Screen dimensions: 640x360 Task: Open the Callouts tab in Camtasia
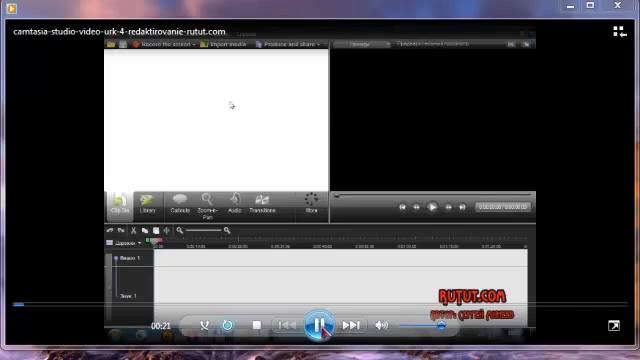point(180,204)
